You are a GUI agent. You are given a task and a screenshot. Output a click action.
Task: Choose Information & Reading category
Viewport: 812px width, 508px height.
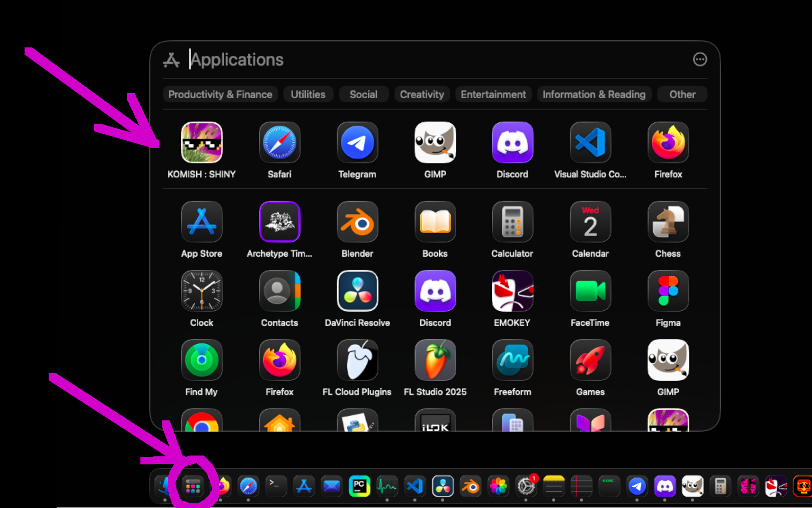(594, 94)
